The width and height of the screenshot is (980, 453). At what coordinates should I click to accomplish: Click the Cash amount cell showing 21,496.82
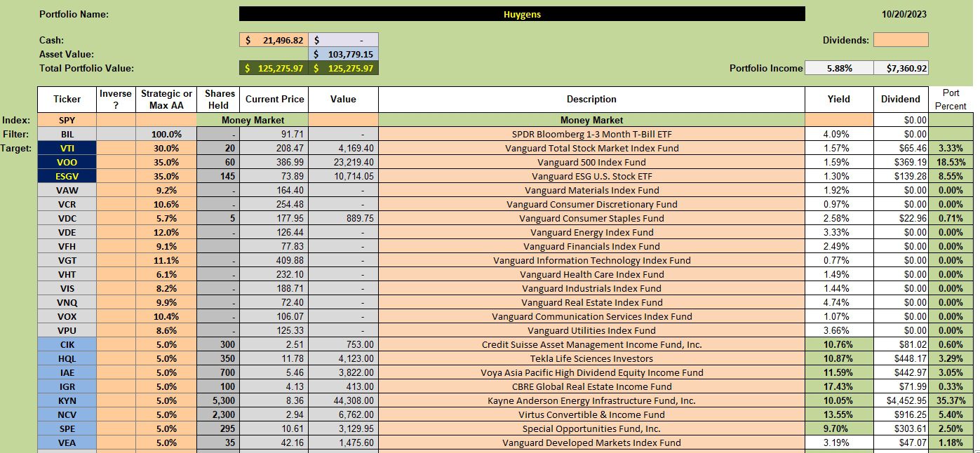coord(274,41)
